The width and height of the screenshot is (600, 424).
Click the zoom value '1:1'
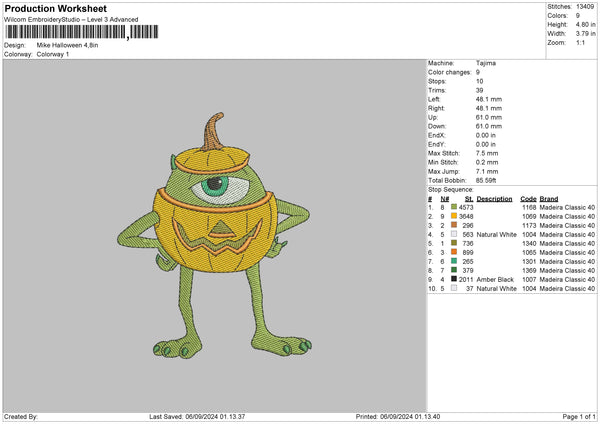pos(580,42)
